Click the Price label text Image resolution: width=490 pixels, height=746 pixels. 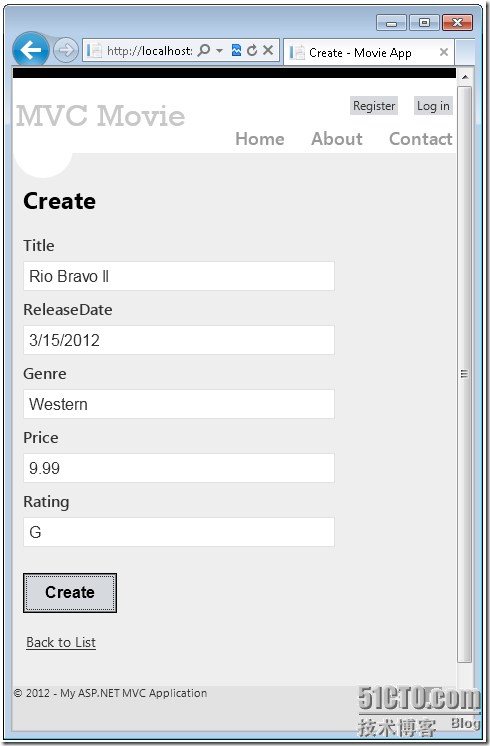point(41,438)
